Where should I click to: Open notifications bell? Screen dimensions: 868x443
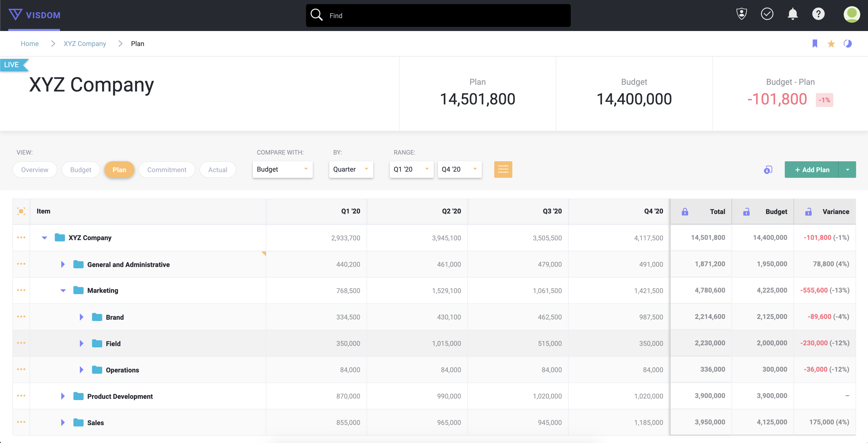pos(793,14)
